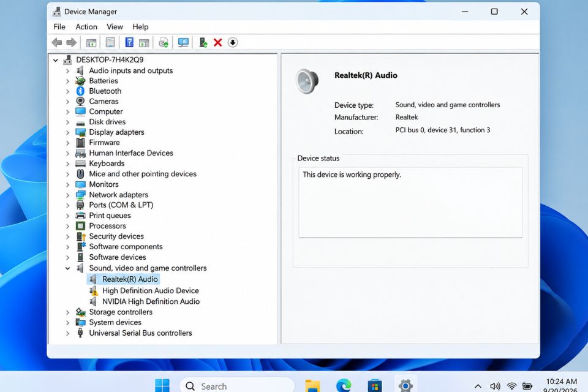Open File Explorer from the taskbar

pyautogui.click(x=312, y=386)
